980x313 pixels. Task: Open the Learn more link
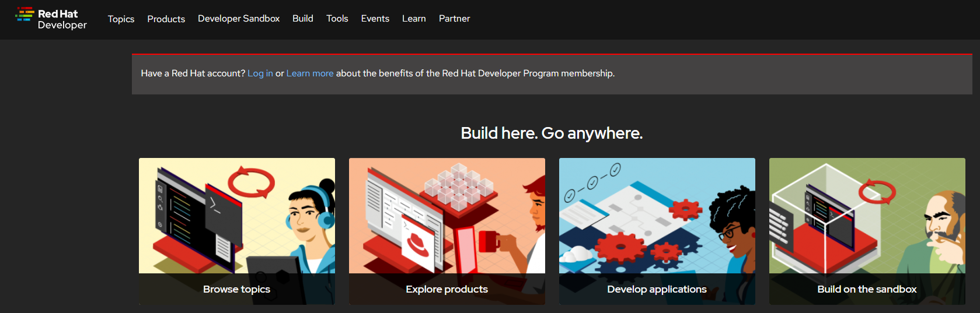[310, 73]
